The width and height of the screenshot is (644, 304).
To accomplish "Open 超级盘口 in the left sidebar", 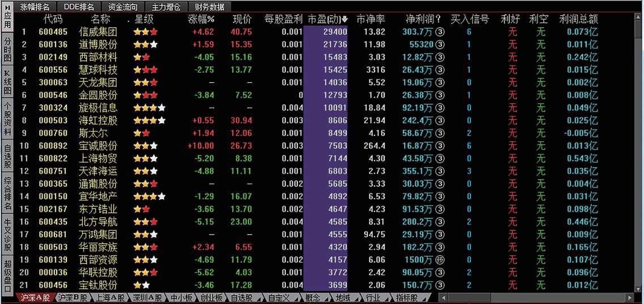I will tap(7, 275).
